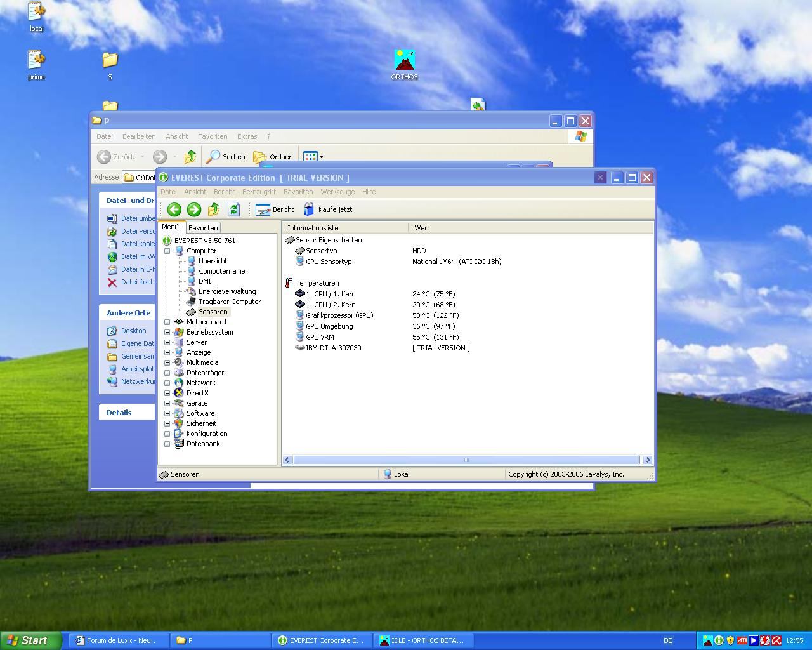Select the Energieverwaltung tree item
This screenshot has width=812, height=650.
[227, 291]
